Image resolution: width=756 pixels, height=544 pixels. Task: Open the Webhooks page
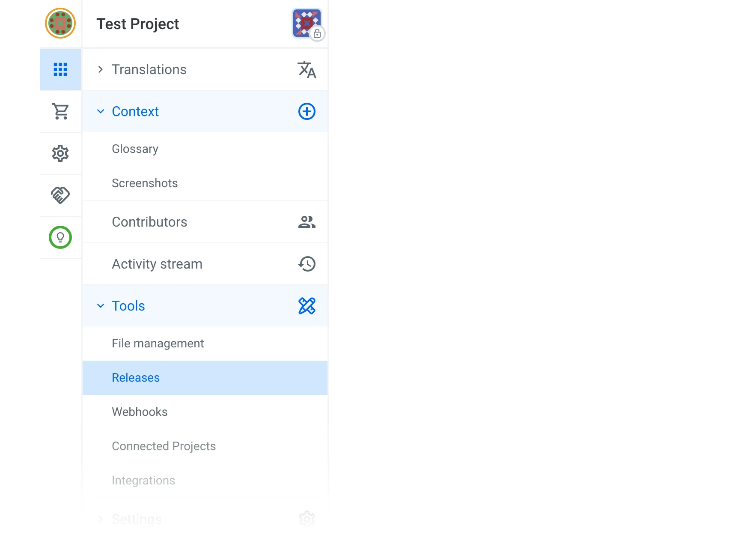140,412
